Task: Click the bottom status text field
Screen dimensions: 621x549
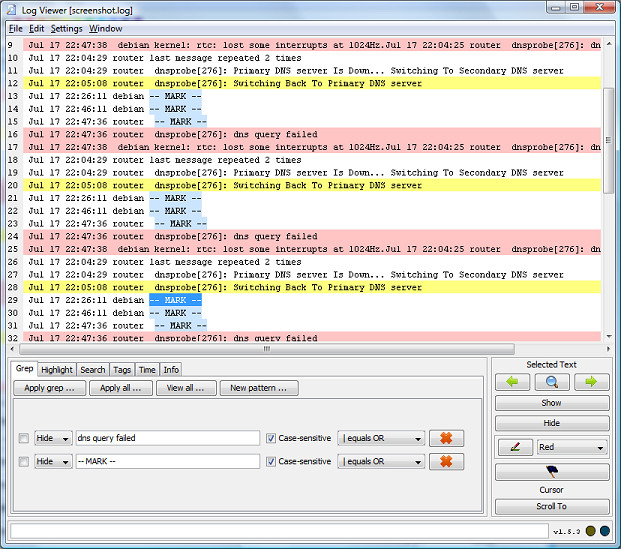Action: click(280, 531)
